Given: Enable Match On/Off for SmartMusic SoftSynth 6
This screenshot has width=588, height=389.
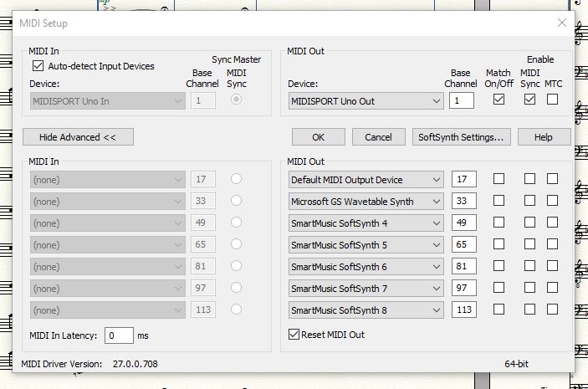Looking at the screenshot, I should click(499, 267).
